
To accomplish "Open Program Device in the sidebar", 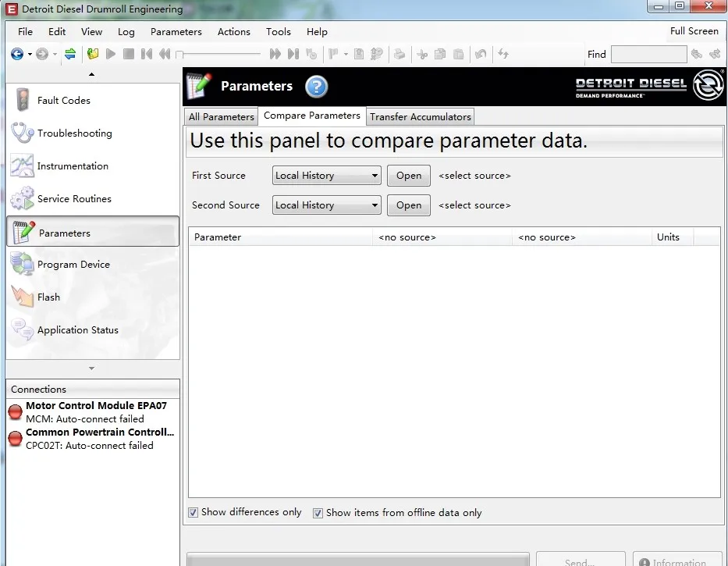I will (x=93, y=265).
